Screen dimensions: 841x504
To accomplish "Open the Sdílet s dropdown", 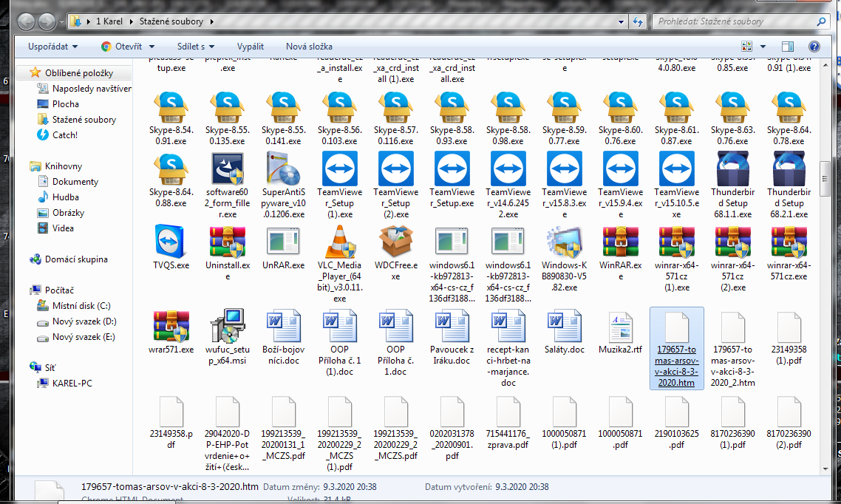I will 196,47.
